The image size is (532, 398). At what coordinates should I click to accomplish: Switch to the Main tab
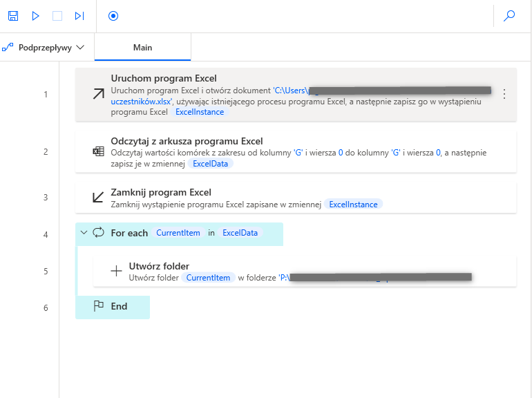(142, 48)
